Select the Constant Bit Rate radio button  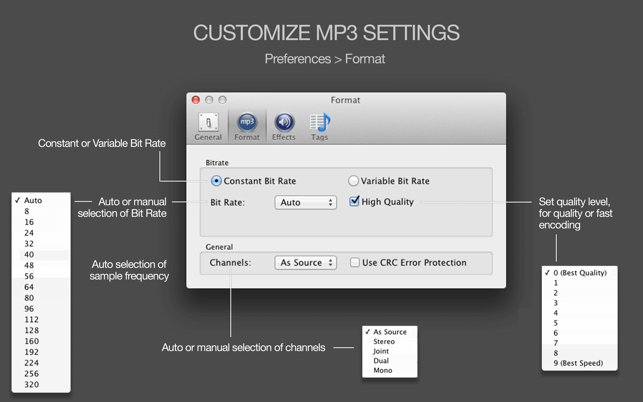tap(216, 181)
